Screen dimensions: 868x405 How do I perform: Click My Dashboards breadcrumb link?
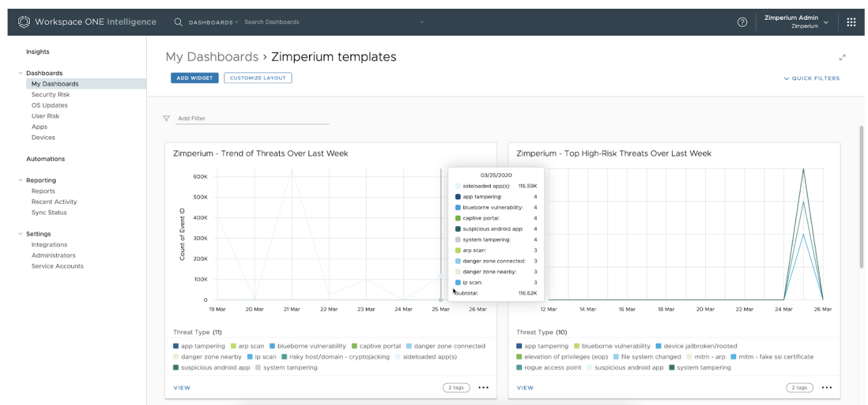click(x=212, y=57)
